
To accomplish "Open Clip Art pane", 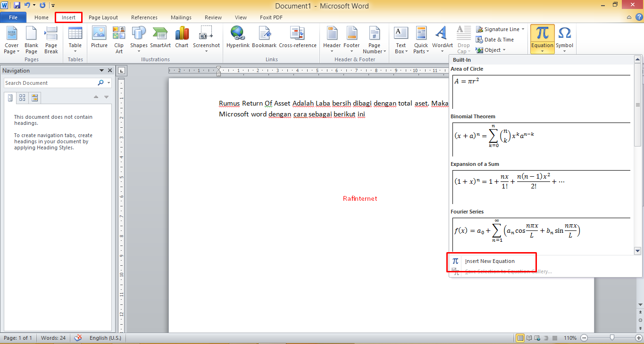I will coord(119,40).
